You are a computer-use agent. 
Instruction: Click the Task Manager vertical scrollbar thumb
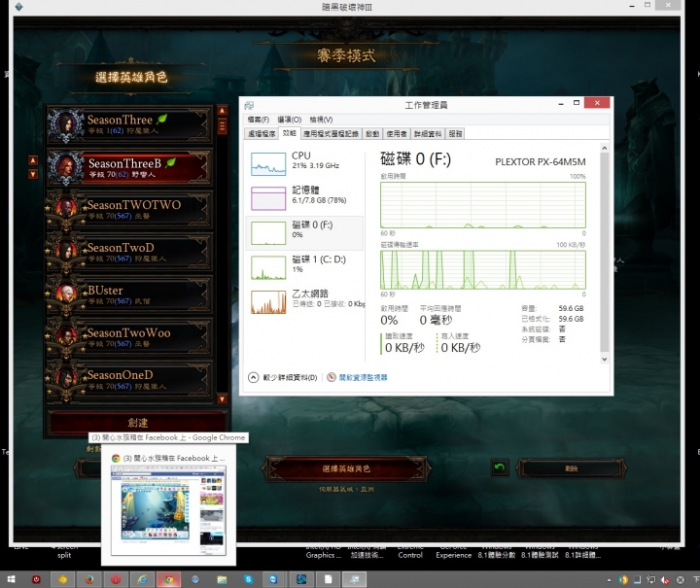point(604,253)
